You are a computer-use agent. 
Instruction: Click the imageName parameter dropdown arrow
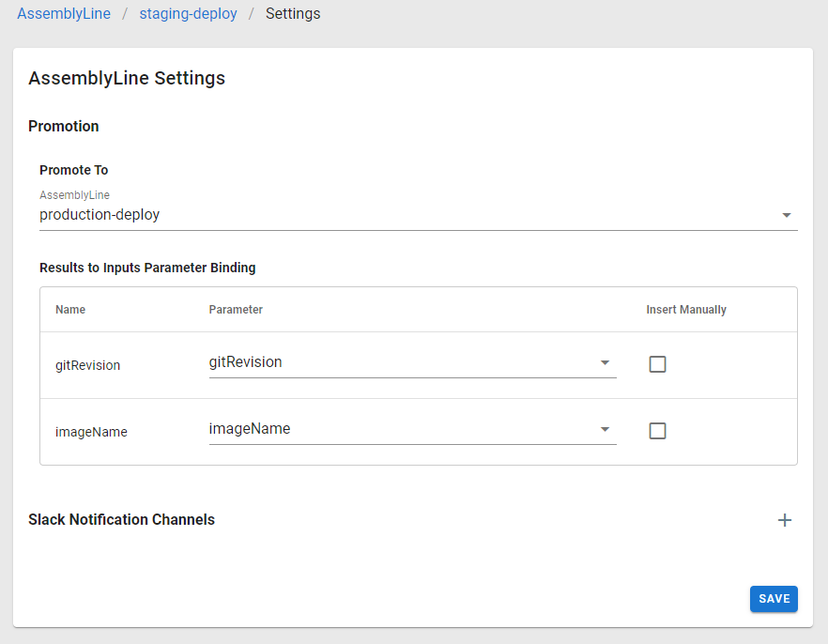tap(605, 429)
